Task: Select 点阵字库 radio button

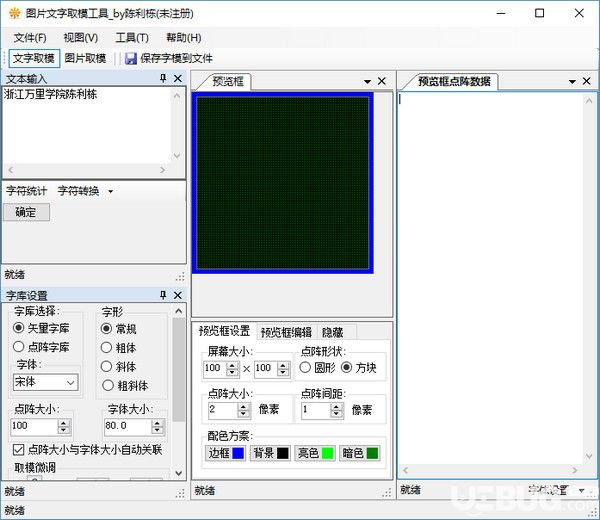Action: click(18, 347)
